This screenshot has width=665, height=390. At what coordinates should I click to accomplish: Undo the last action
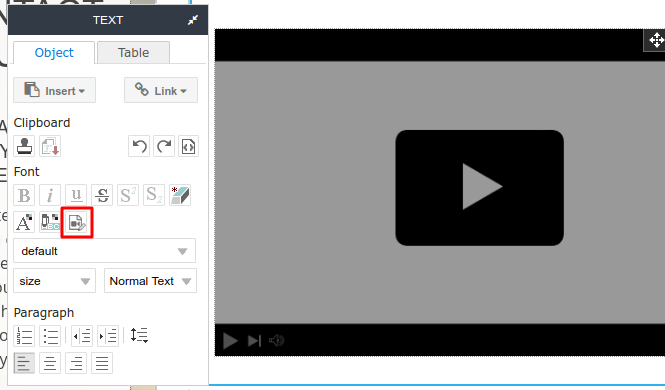(139, 146)
